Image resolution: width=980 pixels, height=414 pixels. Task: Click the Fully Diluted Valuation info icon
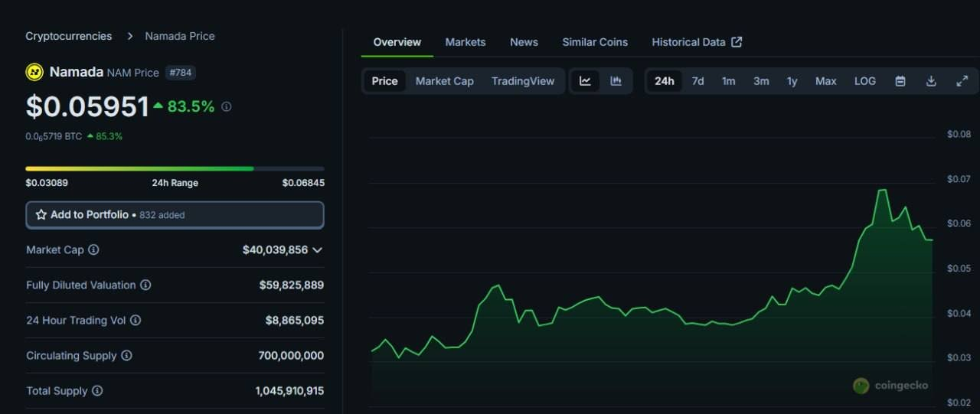point(145,285)
